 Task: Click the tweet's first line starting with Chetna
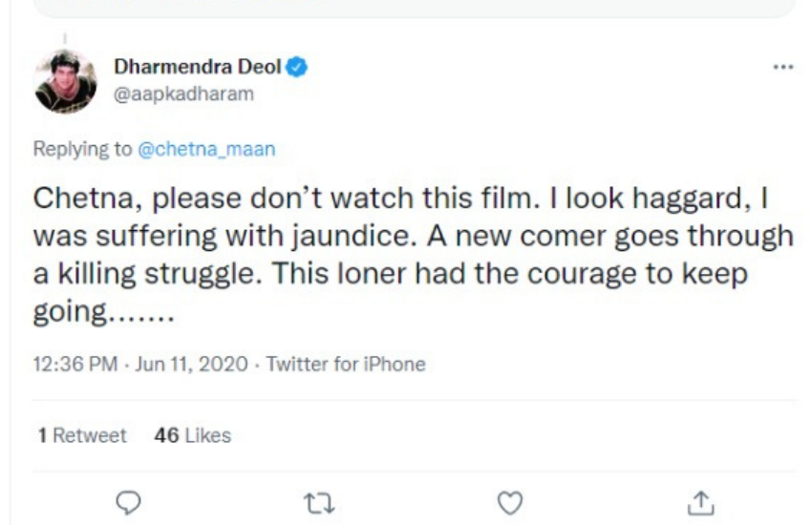pyautogui.click(x=401, y=199)
